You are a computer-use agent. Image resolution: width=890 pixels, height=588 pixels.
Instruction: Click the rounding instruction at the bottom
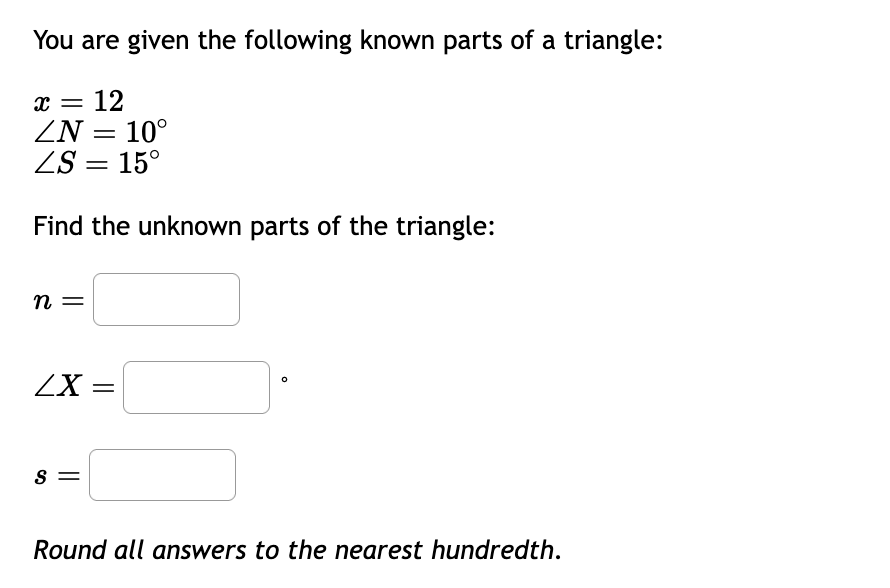(296, 550)
